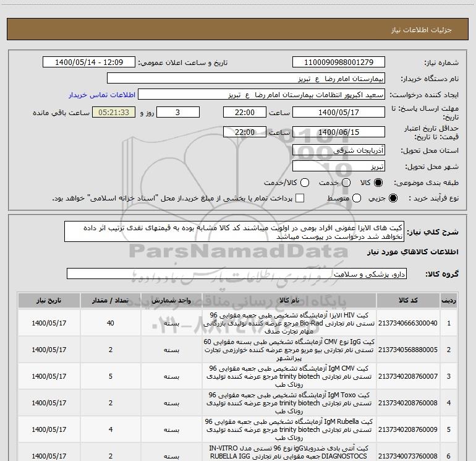Click the واحد شمارش column header
476x461 pixels.
[x=171, y=300]
